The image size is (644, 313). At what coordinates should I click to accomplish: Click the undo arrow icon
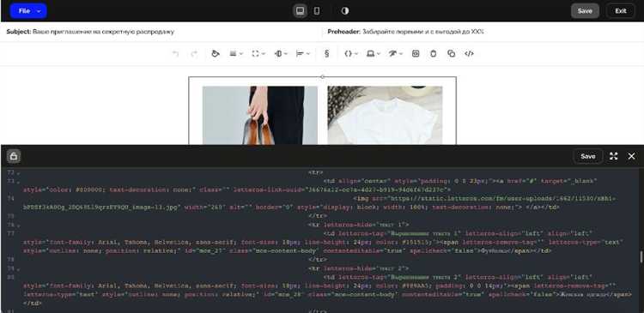point(175,54)
